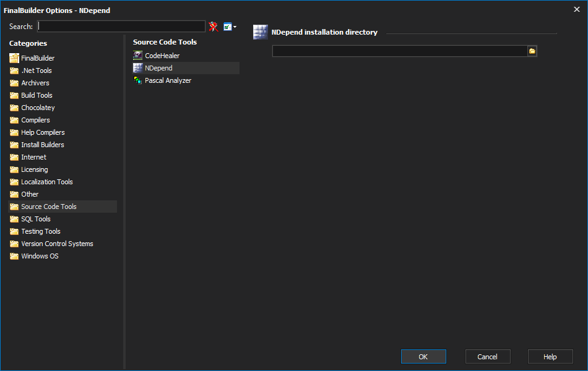Click the Pascal Analyzer icon

[137, 80]
